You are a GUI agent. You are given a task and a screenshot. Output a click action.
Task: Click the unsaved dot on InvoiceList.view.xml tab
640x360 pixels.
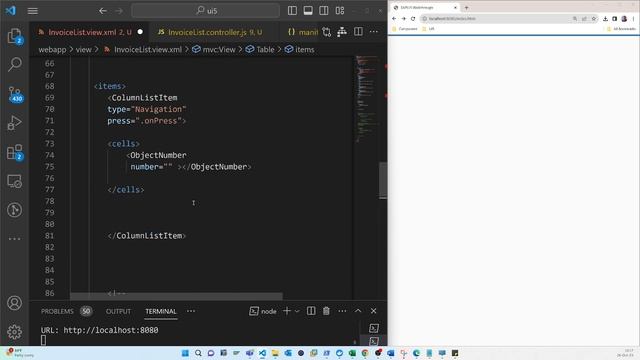(140, 32)
